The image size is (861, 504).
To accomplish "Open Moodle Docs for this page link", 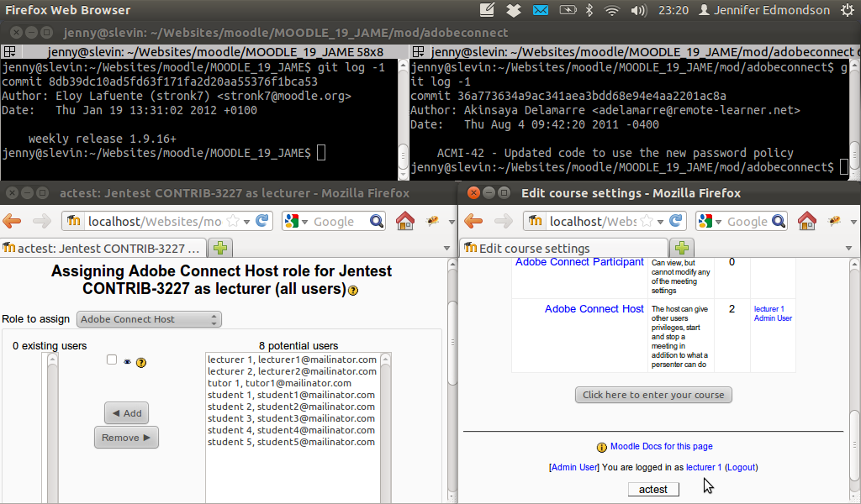I will point(661,446).
